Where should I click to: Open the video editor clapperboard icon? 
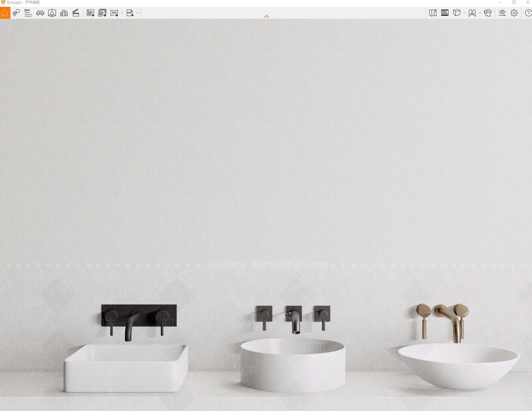(76, 13)
